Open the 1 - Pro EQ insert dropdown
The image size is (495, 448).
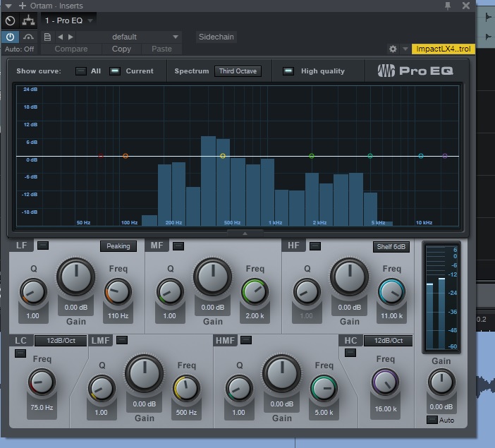tap(69, 21)
